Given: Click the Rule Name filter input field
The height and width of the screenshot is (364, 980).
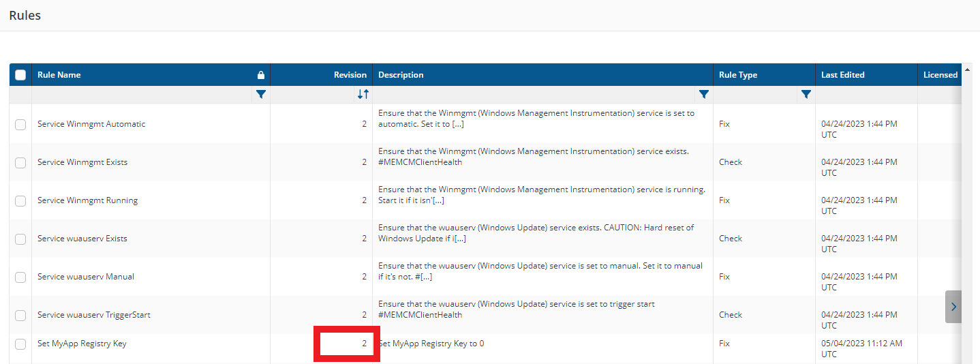Looking at the screenshot, I should [141, 94].
